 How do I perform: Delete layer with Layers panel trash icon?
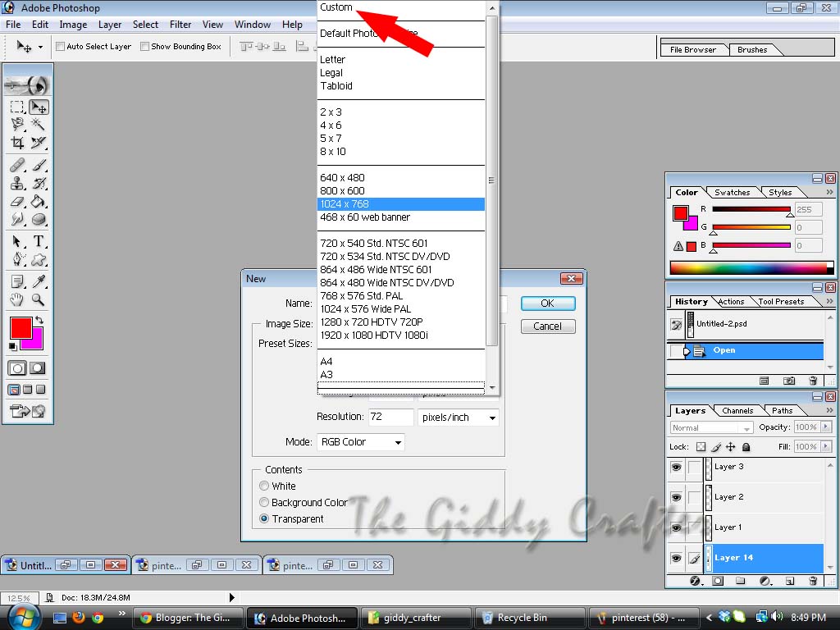coord(813,581)
